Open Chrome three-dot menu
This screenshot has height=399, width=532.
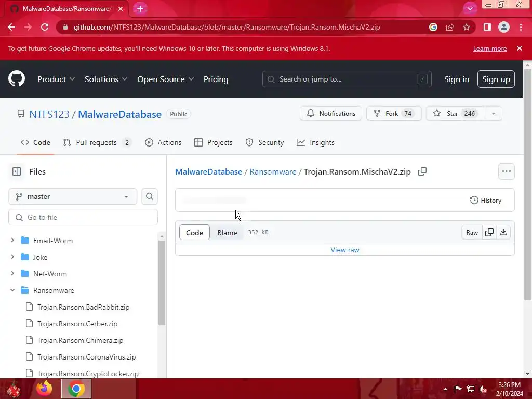(x=521, y=27)
